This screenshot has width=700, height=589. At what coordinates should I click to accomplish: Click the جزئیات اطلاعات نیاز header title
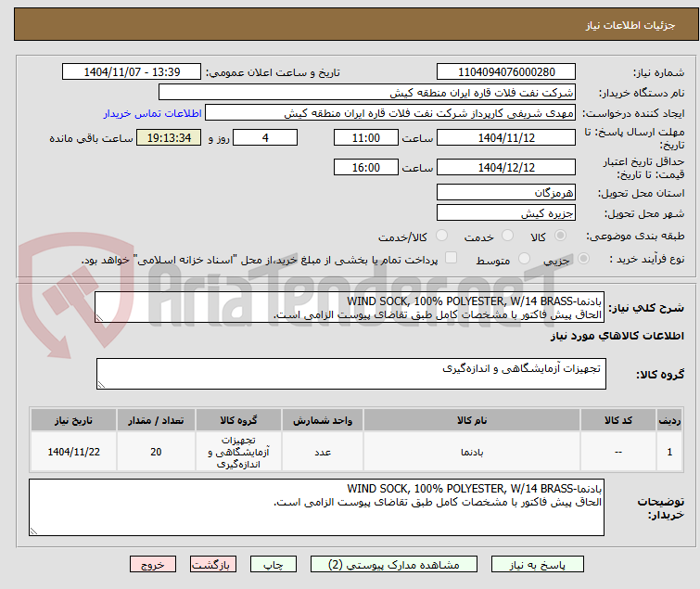tap(630, 25)
